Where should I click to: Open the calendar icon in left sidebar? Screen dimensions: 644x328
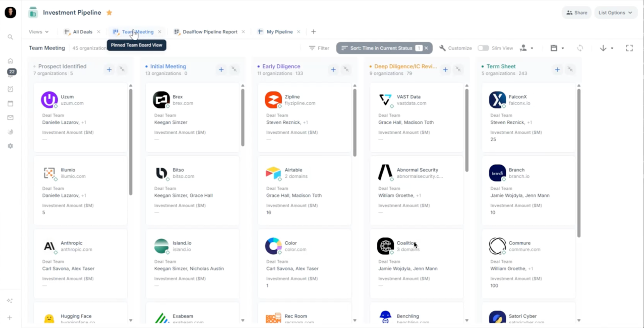10,104
